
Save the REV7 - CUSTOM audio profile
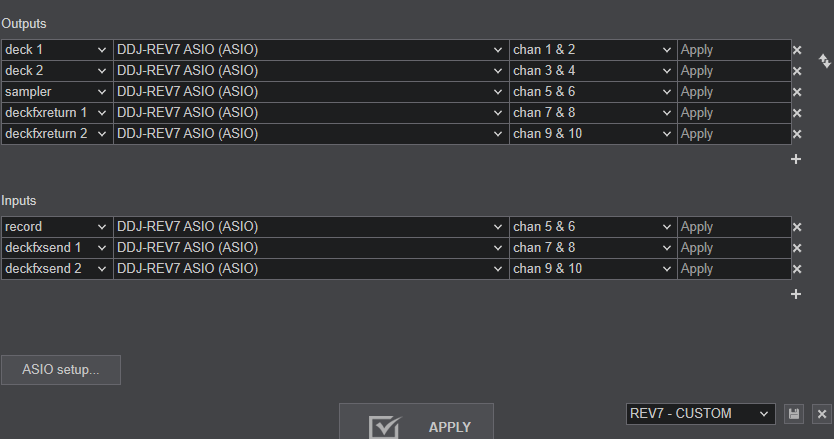click(x=794, y=414)
